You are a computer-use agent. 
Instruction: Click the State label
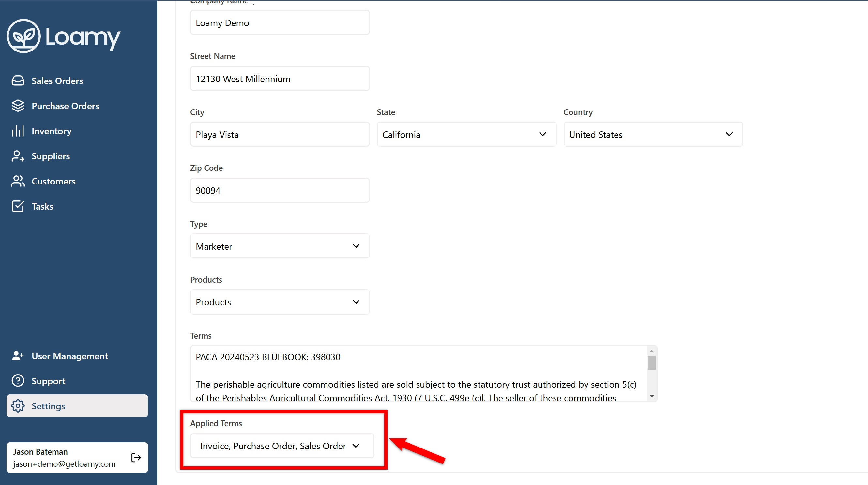click(386, 112)
